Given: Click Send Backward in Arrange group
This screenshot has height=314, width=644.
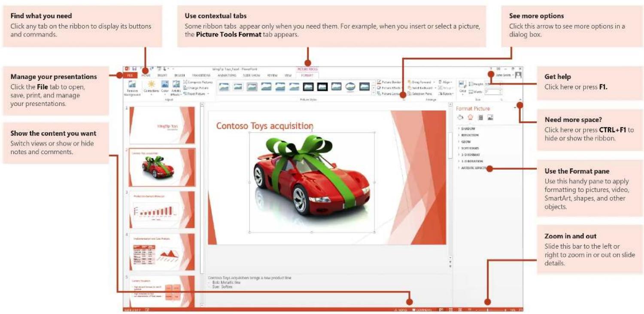Looking at the screenshot, I should coord(421,88).
